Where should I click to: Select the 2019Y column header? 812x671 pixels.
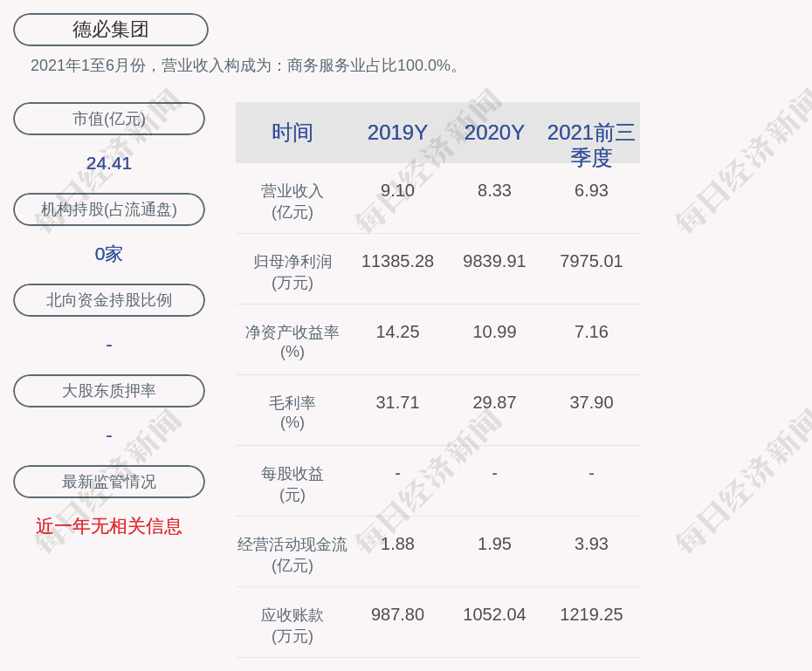tap(397, 133)
